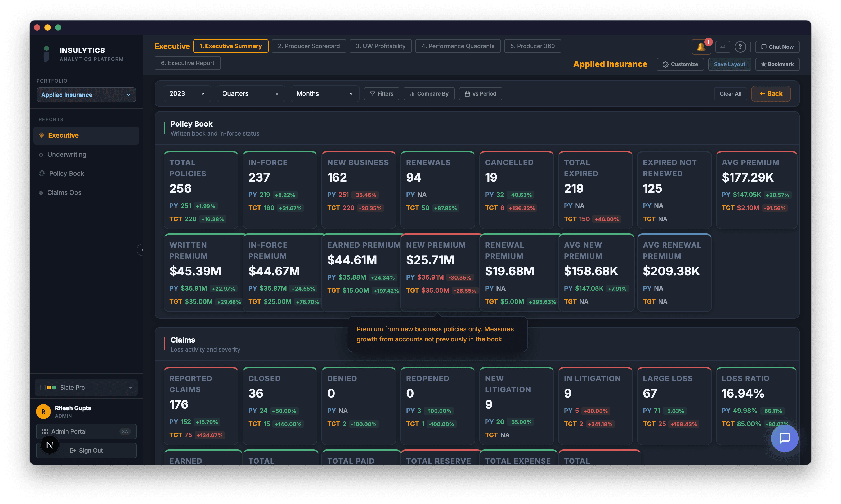841x504 pixels.
Task: Click the Cancelled 19 card
Action: 516,190
